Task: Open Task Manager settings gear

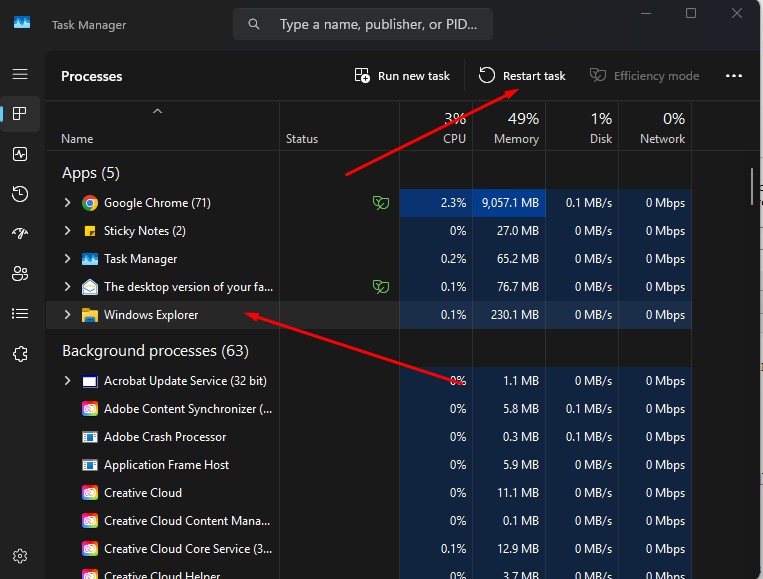Action: (x=20, y=556)
